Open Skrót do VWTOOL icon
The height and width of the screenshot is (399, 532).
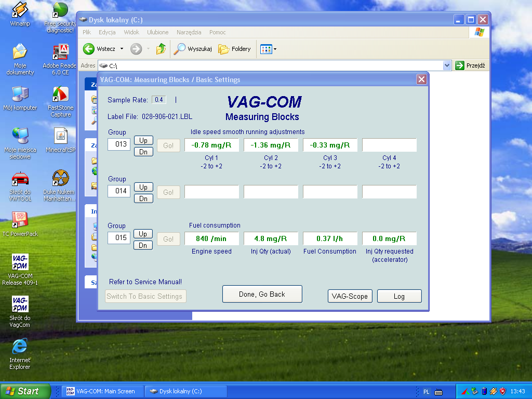[20, 185]
